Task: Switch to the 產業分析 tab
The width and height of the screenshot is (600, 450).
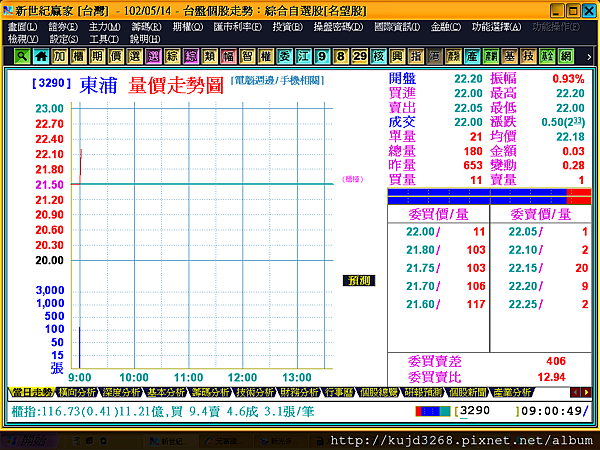Action: [512, 392]
